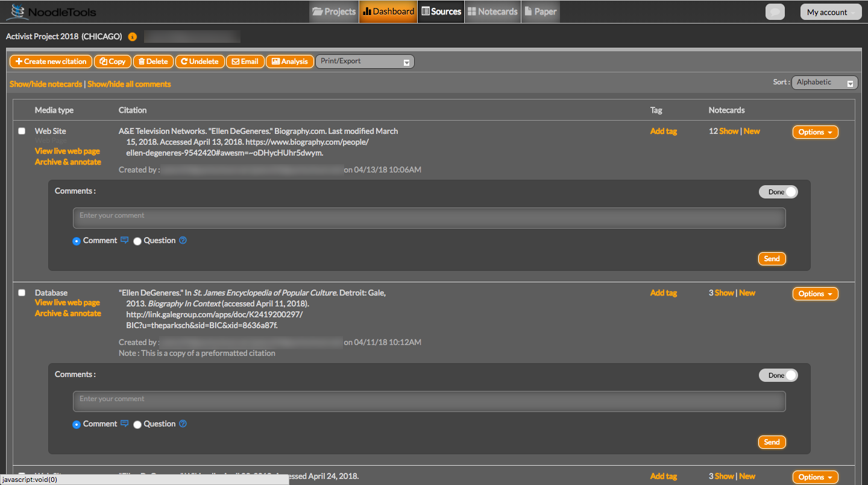
Task: Click the Citation column header
Action: click(x=133, y=110)
